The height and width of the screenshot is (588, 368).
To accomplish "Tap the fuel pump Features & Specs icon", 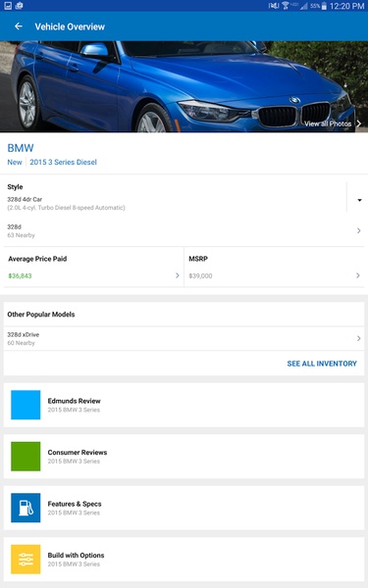I will coord(26,508).
